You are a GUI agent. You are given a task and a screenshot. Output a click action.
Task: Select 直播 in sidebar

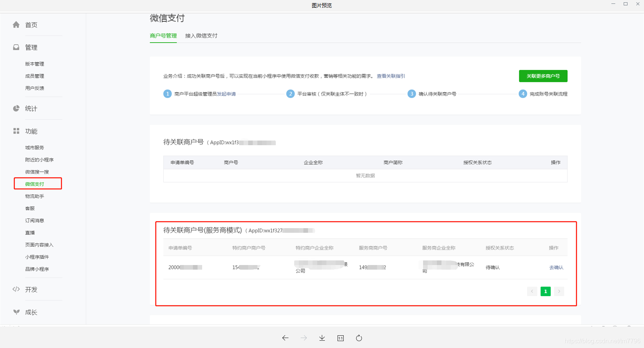[x=30, y=233]
